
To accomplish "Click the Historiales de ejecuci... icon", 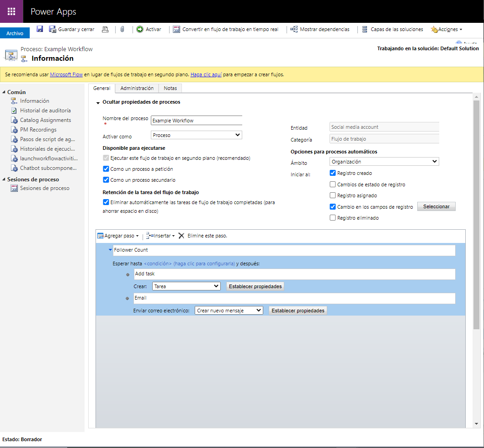I will point(14,148).
